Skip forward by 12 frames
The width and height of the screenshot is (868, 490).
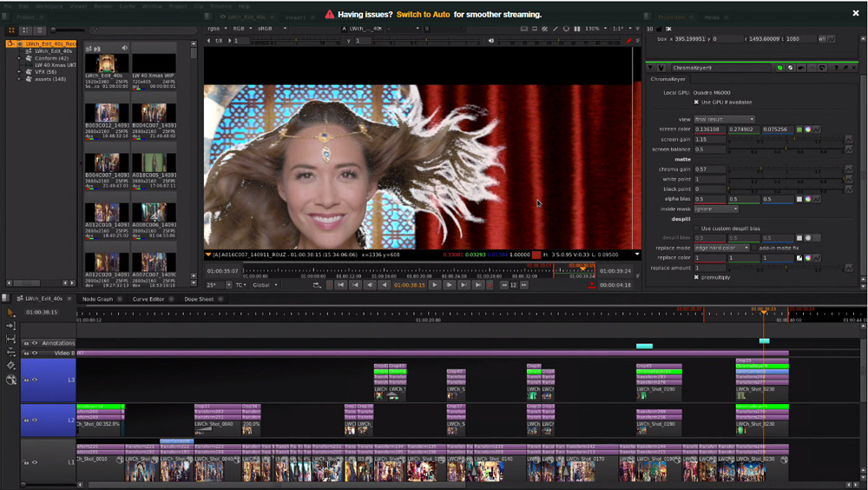[523, 285]
